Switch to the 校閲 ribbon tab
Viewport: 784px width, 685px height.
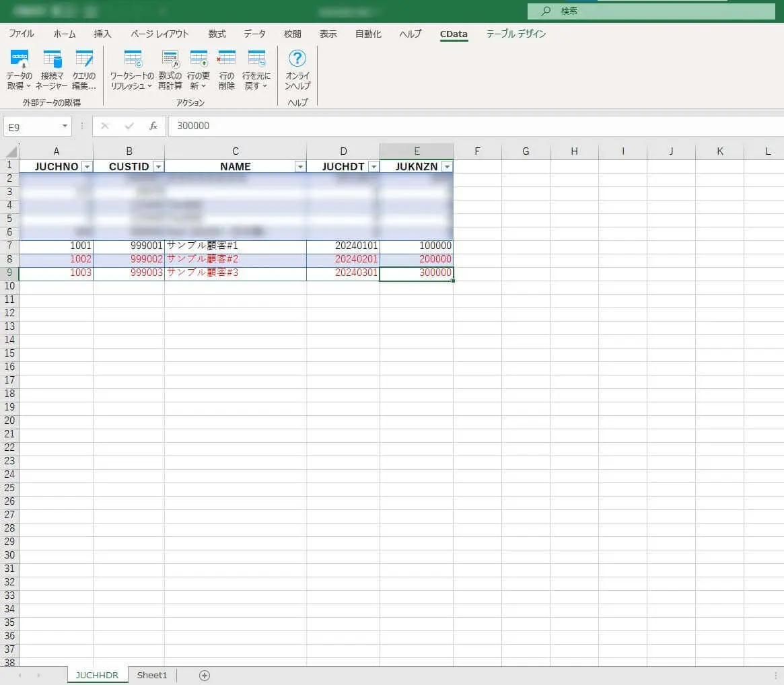coord(293,34)
